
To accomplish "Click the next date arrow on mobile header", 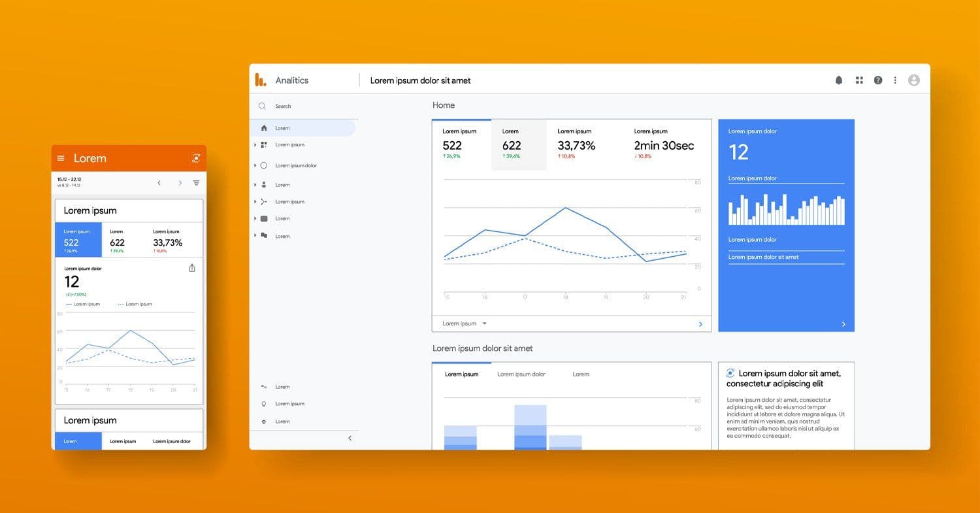I will click(x=180, y=183).
